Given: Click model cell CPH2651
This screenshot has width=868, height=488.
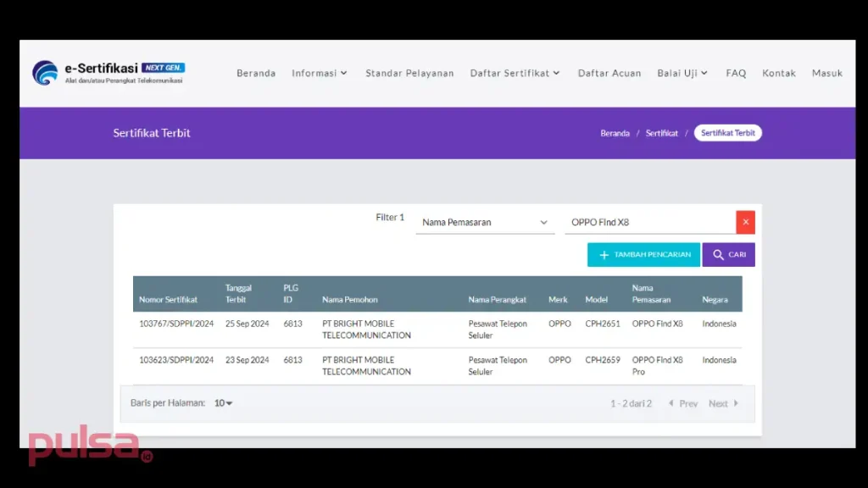Looking at the screenshot, I should click(x=603, y=324).
